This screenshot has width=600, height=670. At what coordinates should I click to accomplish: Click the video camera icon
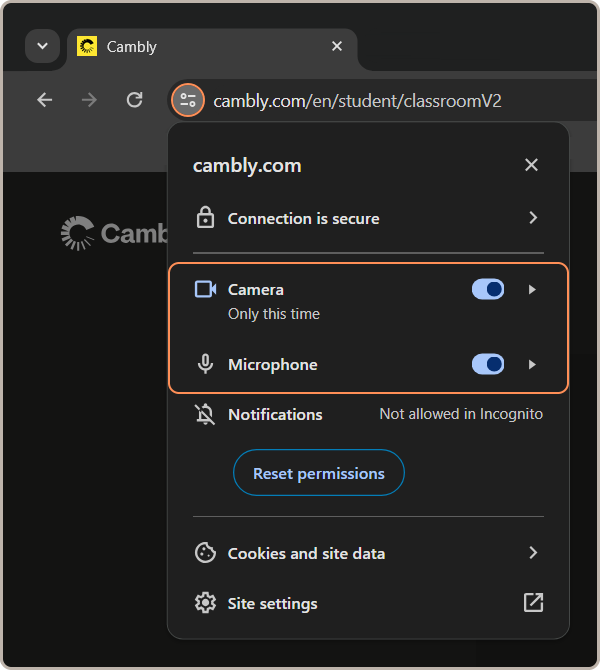tap(205, 289)
